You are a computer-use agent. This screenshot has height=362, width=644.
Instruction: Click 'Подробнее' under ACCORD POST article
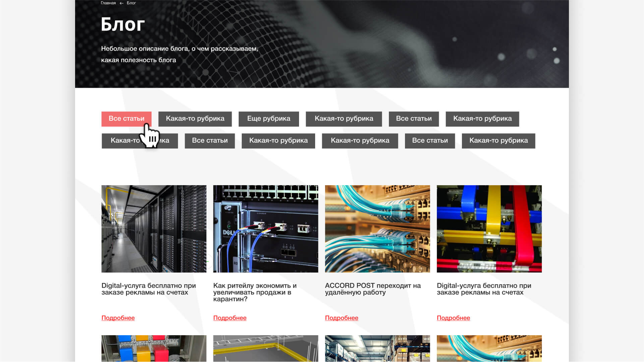(341, 318)
